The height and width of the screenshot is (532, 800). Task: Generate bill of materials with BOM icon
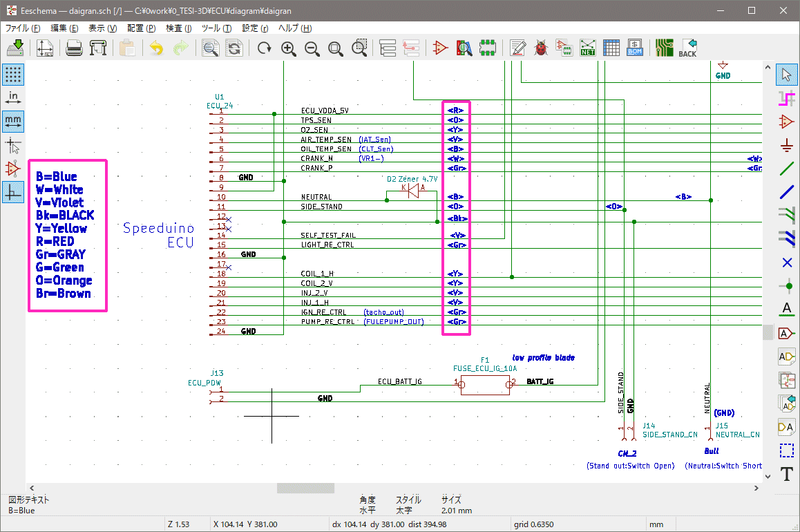[635, 48]
